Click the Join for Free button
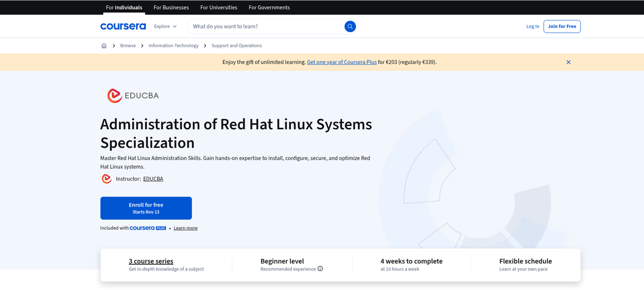 (562, 26)
